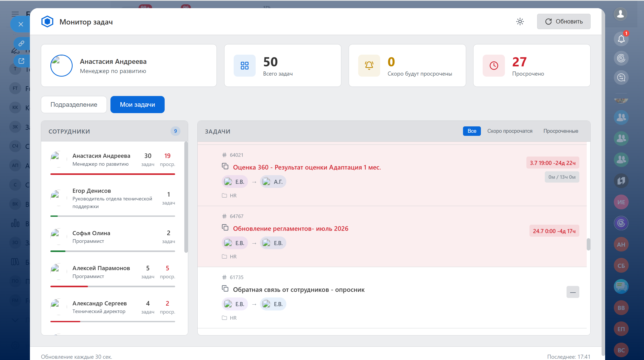Switch to the Подразделение tab
Image resolution: width=644 pixels, height=360 pixels.
pos(74,104)
